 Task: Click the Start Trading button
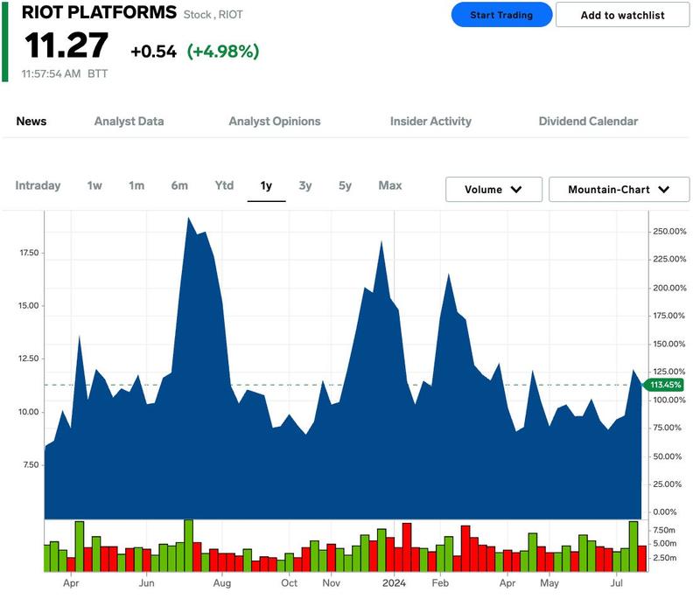501,15
